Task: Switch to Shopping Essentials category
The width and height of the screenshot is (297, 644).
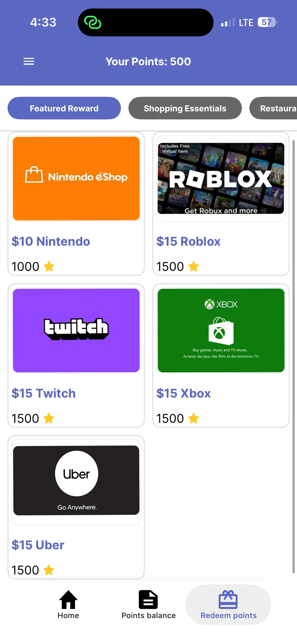Action: point(185,108)
